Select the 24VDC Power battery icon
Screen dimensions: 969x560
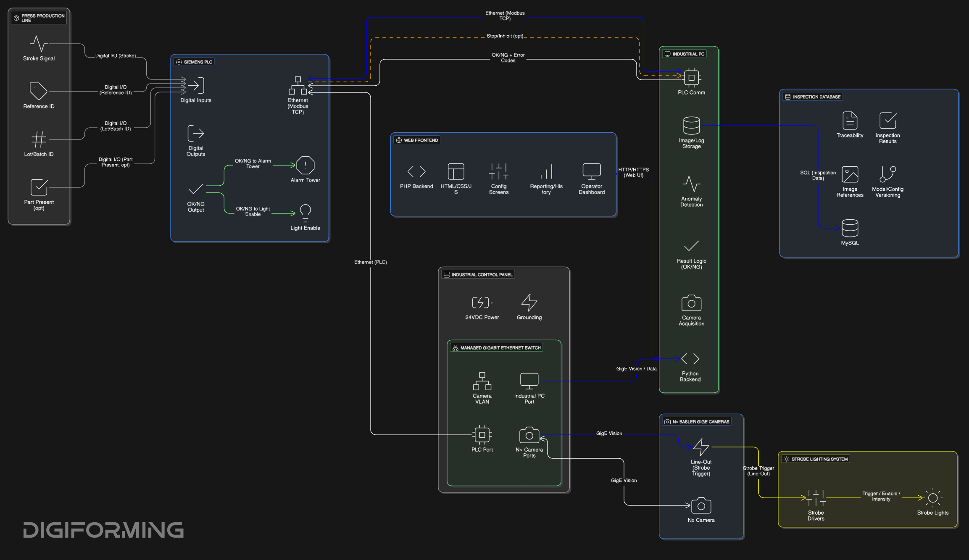click(x=482, y=302)
